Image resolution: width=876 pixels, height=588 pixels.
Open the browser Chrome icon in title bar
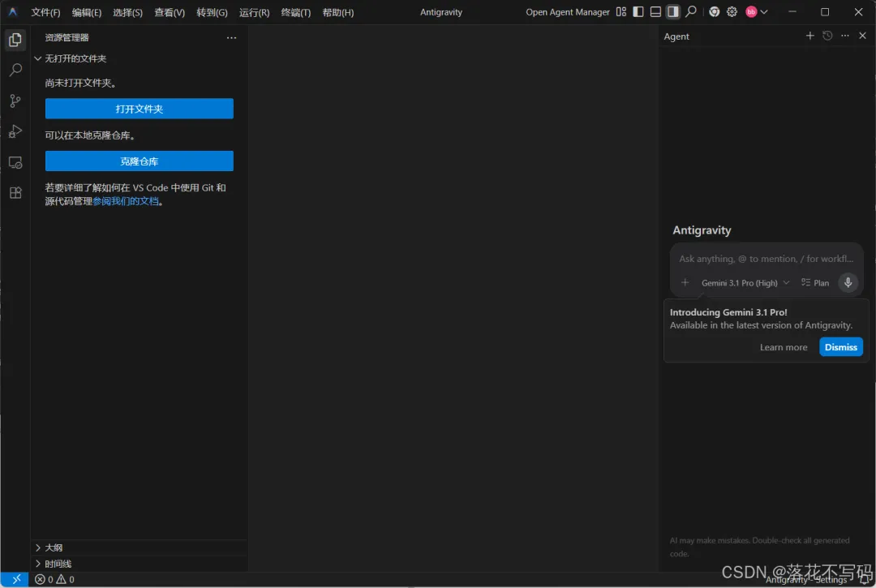click(x=714, y=11)
